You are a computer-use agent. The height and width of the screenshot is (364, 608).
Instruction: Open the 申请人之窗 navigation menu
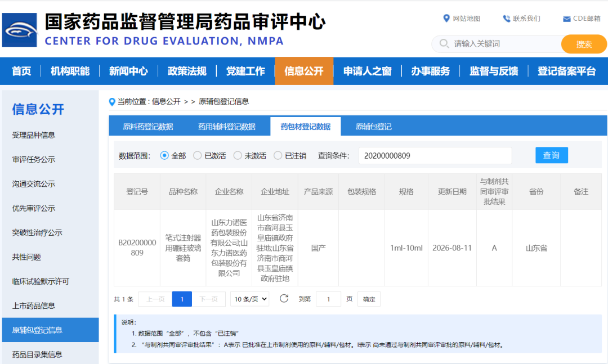tap(367, 71)
